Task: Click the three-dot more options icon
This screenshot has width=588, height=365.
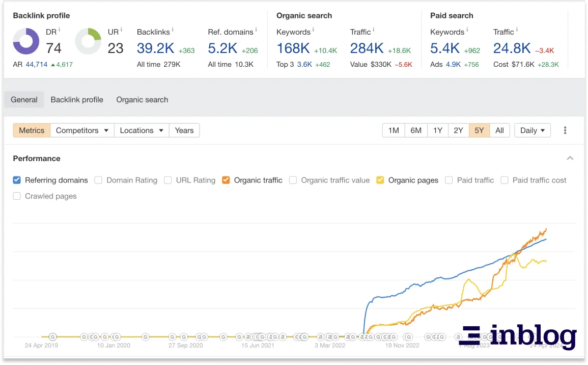Action: click(x=565, y=131)
